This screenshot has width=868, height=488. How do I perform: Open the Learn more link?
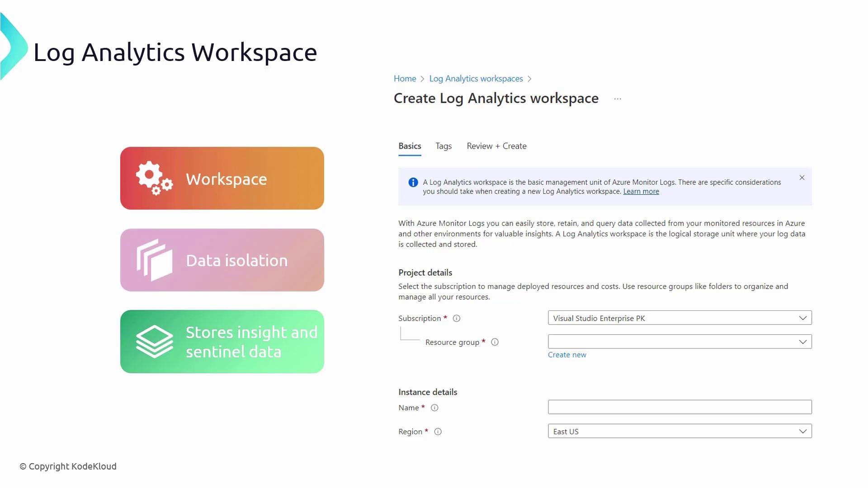641,192
